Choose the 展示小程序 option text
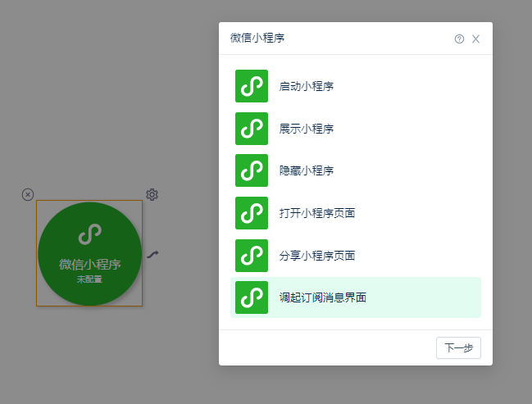The height and width of the screenshot is (404, 532). click(307, 129)
